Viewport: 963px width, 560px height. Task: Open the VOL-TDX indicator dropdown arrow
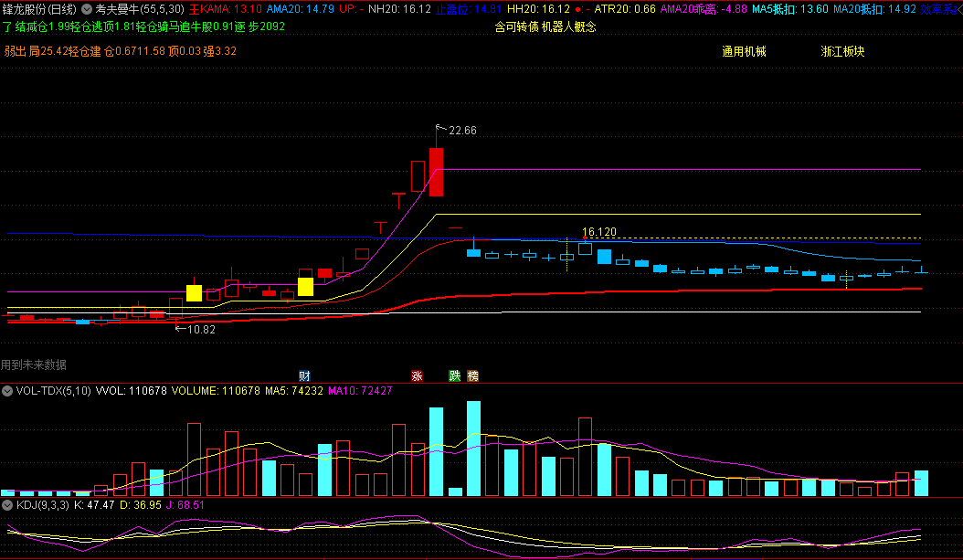click(7, 391)
